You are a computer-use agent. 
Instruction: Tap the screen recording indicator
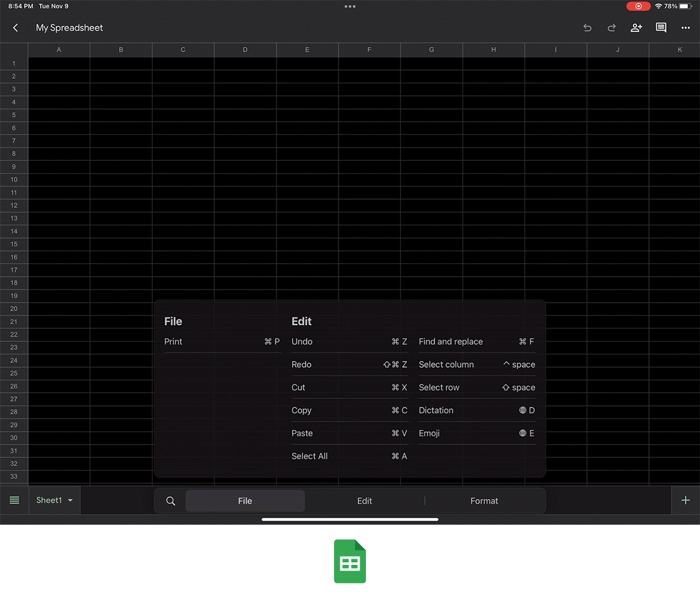638,6
